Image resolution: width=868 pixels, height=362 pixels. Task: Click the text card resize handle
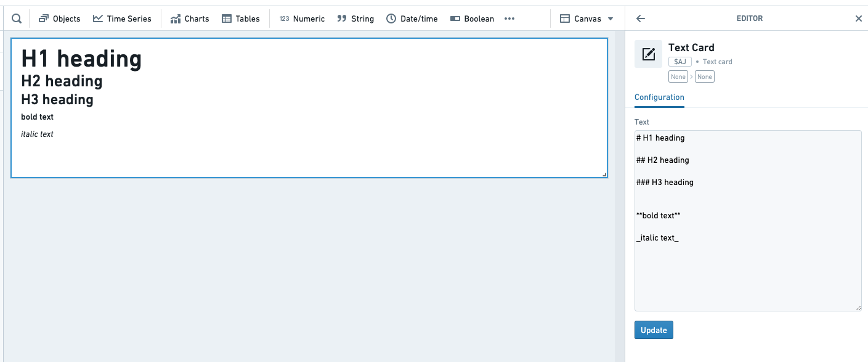click(x=604, y=175)
